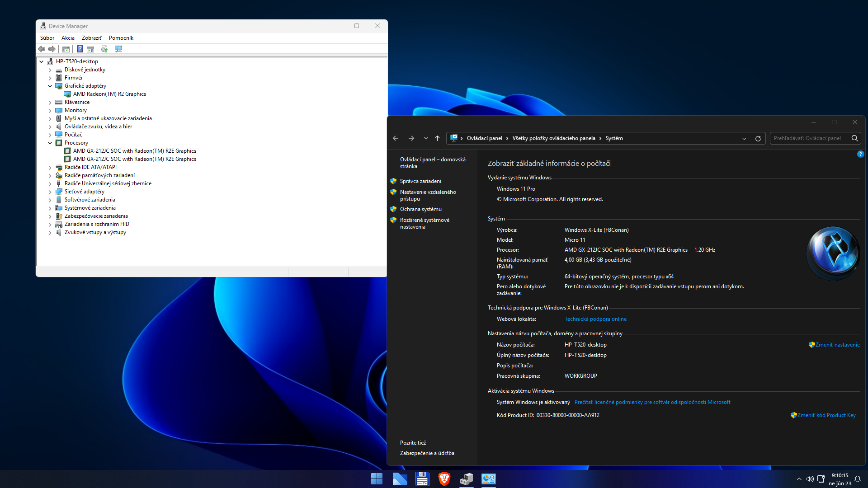Open the Akcia menu
The width and height of the screenshot is (868, 488).
(68, 38)
